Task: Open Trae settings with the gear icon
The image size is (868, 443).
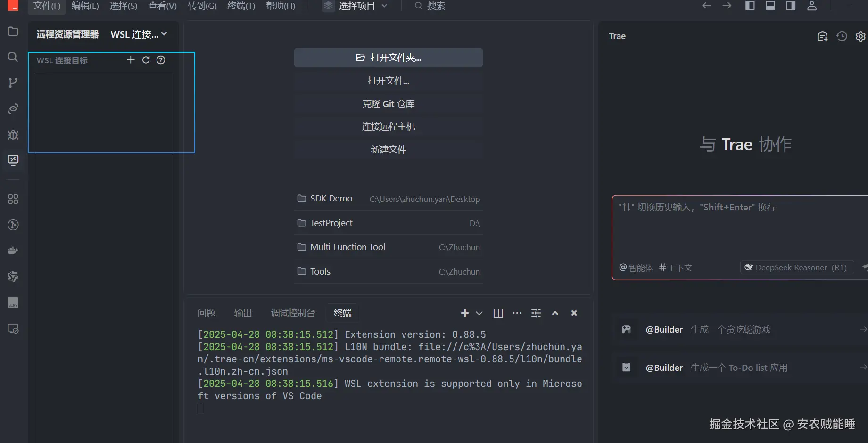Action: 860,36
